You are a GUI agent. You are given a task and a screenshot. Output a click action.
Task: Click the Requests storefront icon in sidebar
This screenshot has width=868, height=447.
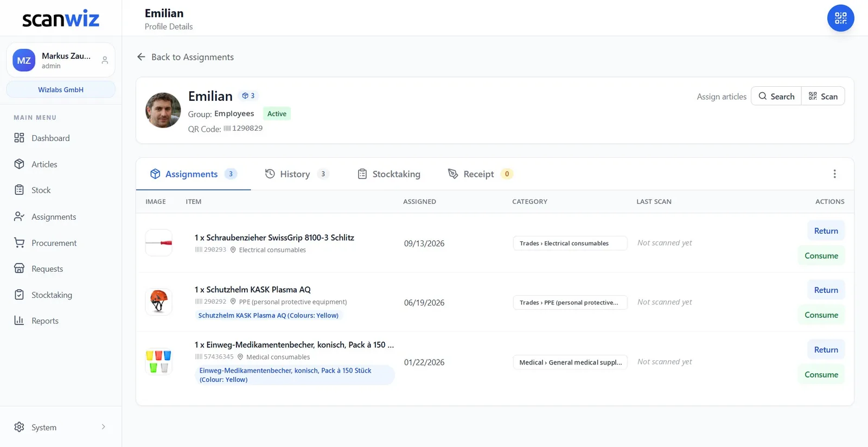(20, 269)
